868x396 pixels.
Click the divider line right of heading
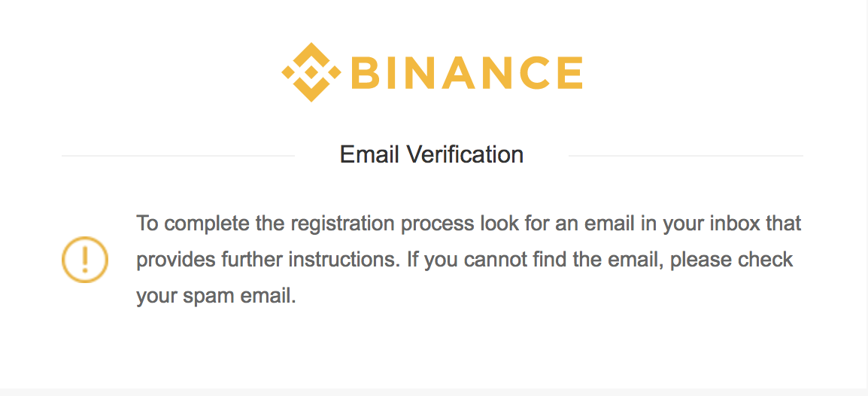685,156
